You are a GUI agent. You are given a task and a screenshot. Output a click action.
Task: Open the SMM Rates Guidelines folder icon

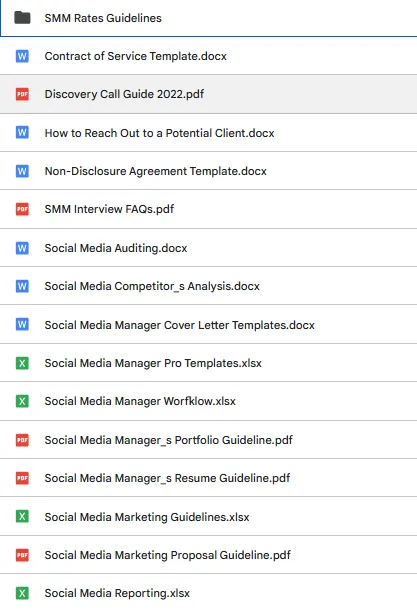coord(22,18)
